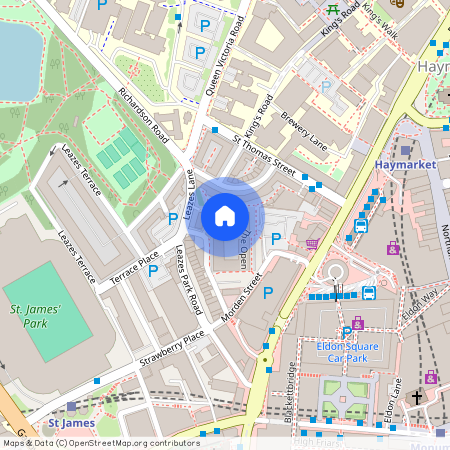
Task: Open the Eldon Square Car Park label
Action: pos(347,352)
